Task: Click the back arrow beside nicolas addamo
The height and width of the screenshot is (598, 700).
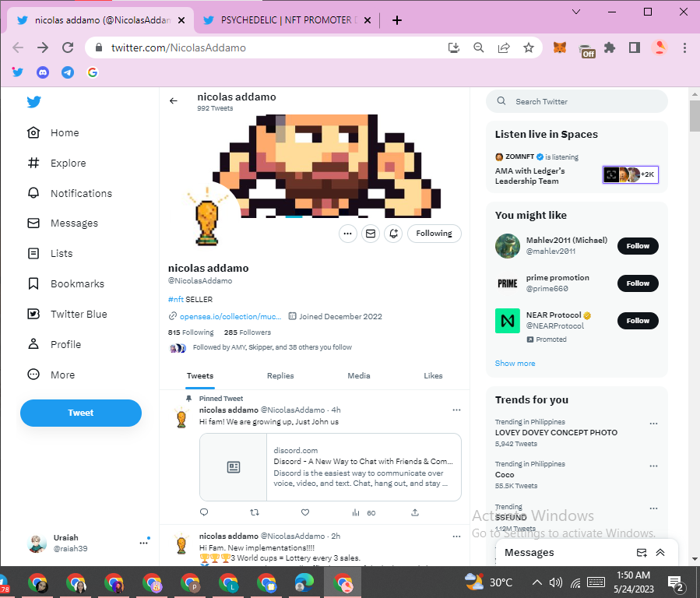Action: pos(174,101)
